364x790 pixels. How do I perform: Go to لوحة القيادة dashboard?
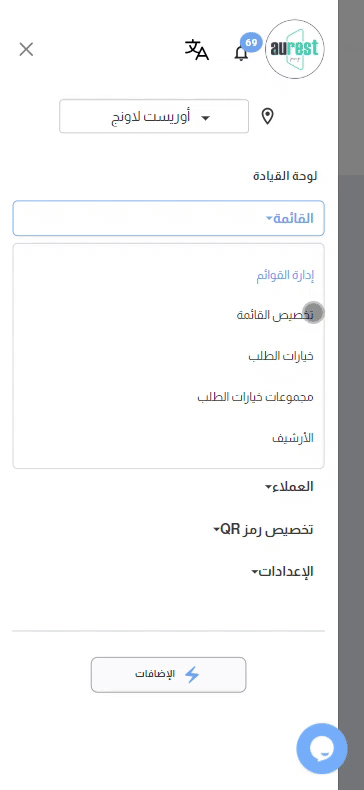pyautogui.click(x=285, y=176)
